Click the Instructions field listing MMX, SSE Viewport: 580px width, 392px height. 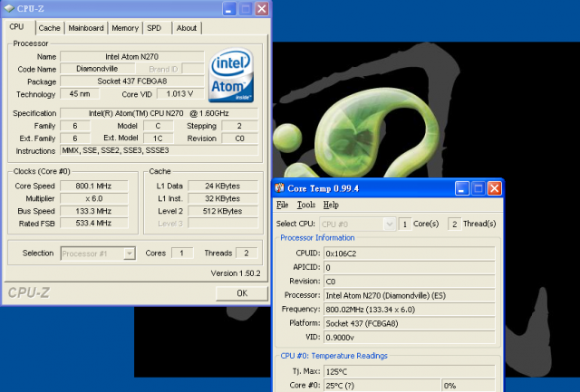pos(159,150)
